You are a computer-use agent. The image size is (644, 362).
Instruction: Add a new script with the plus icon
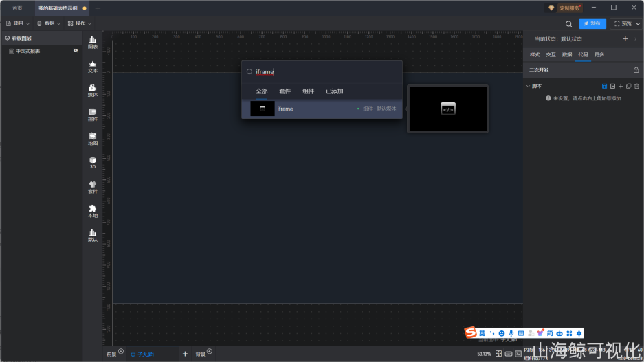(x=621, y=86)
